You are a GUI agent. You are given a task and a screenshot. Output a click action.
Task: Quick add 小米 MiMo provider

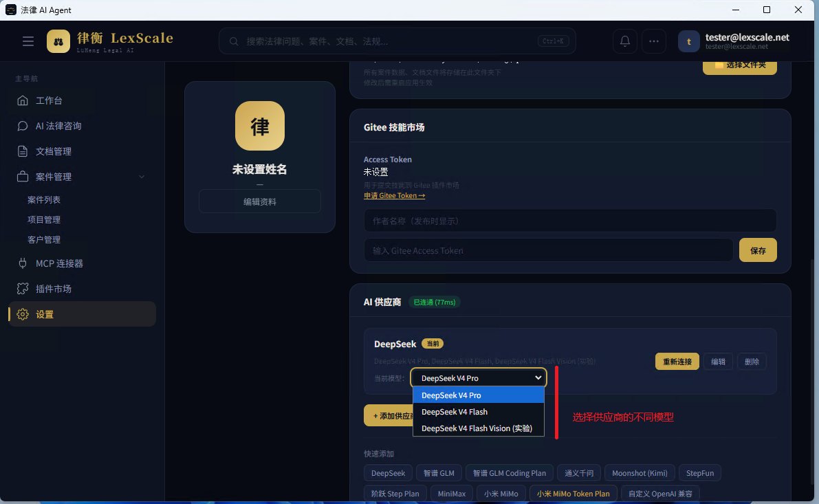click(x=501, y=494)
